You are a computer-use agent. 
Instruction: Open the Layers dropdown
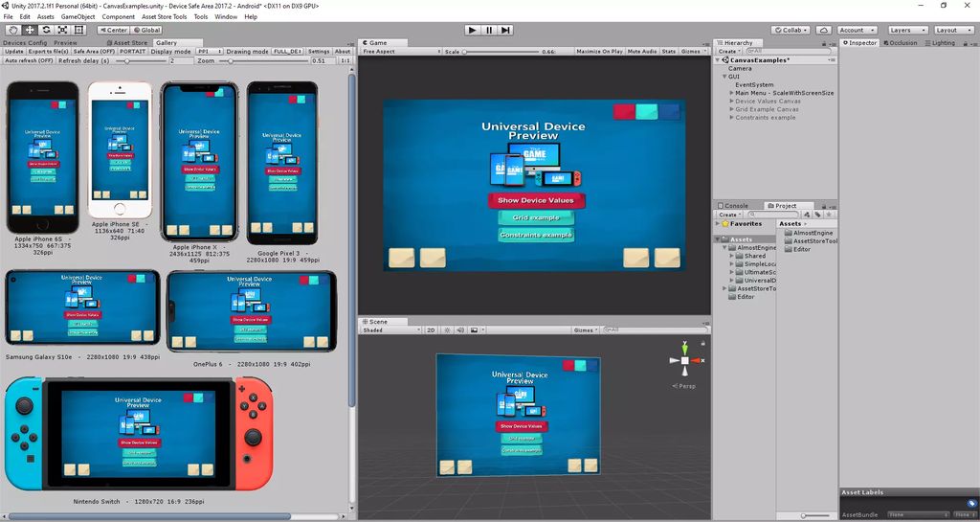(x=905, y=30)
